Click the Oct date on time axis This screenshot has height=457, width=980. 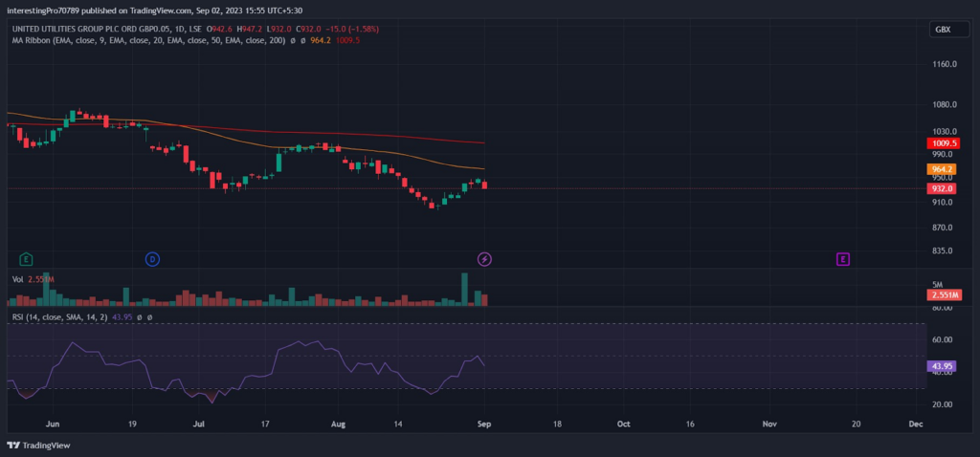point(624,424)
